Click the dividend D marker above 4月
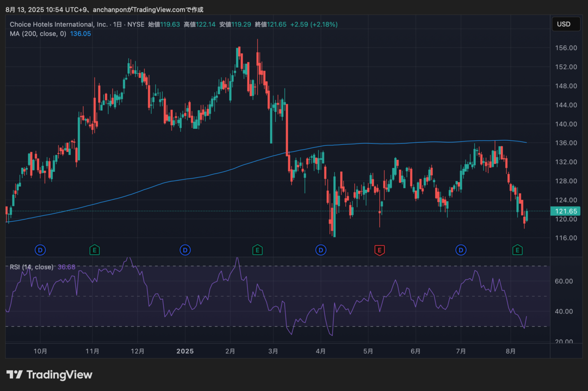The width and height of the screenshot is (588, 391). tap(321, 250)
